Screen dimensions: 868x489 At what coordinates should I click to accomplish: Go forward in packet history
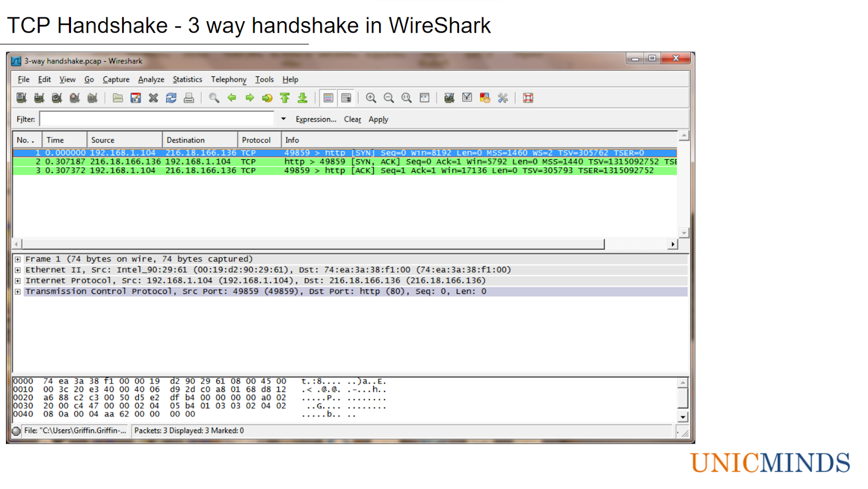[x=250, y=98]
